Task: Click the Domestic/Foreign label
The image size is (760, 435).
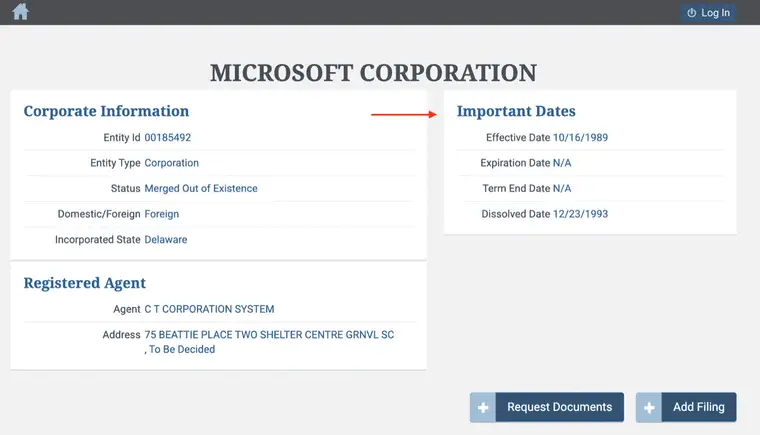Action: (x=99, y=214)
